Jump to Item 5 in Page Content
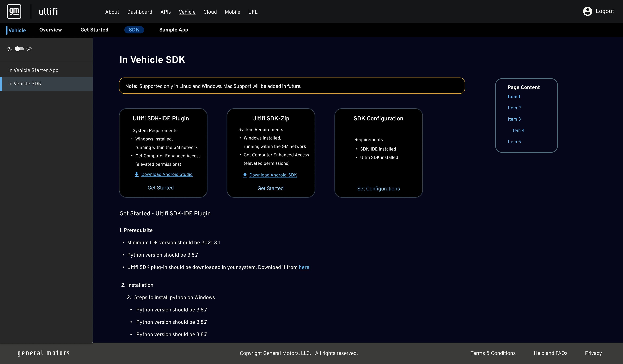The image size is (623, 364). tap(514, 142)
